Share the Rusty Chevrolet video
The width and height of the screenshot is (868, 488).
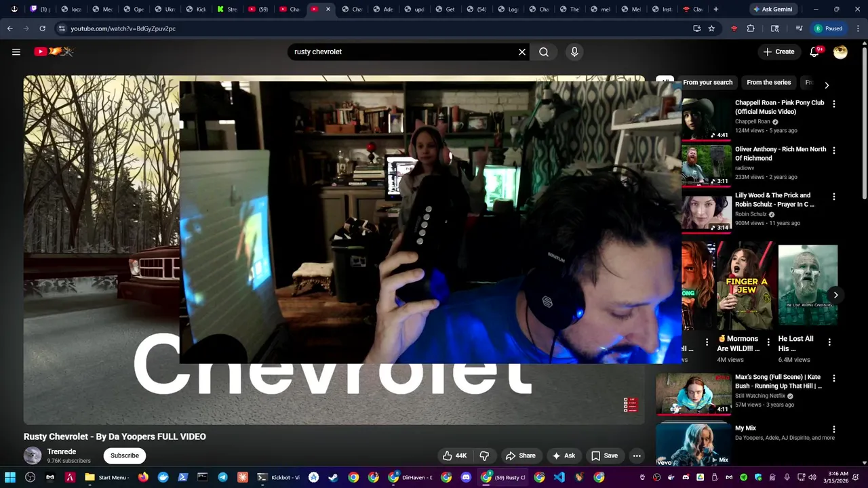pyautogui.click(x=521, y=455)
